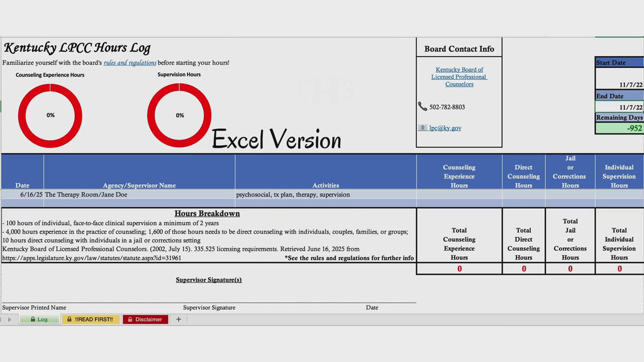Viewport: 644px width, 362px height.
Task: Select the Remaining Days -952 cell
Action: pyautogui.click(x=619, y=128)
